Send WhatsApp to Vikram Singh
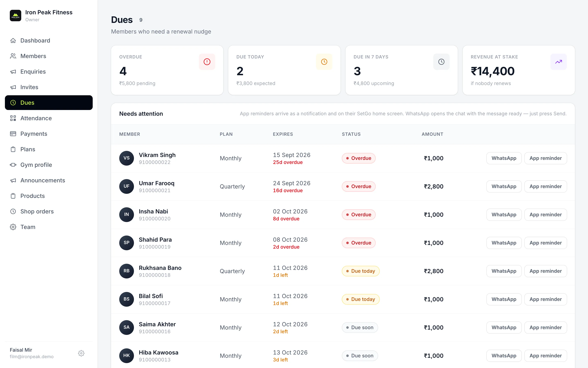 pos(504,158)
